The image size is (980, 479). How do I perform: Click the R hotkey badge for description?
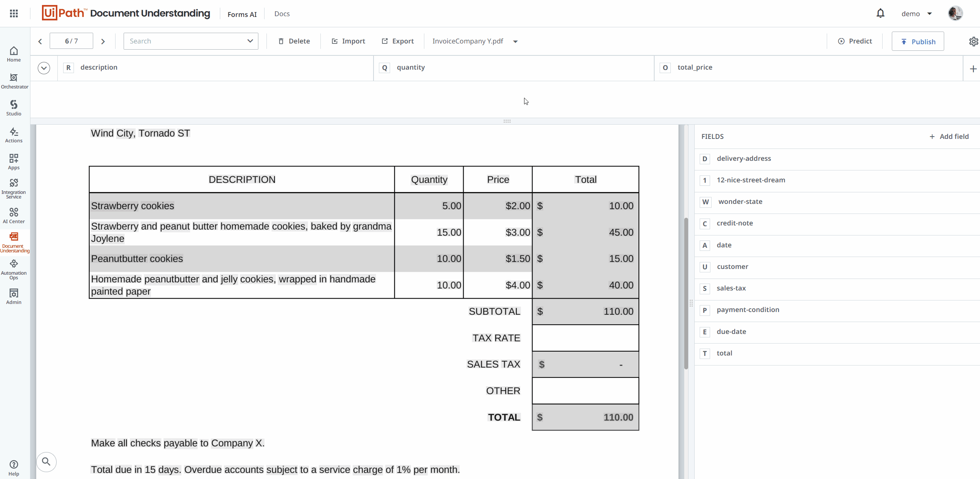coord(69,68)
